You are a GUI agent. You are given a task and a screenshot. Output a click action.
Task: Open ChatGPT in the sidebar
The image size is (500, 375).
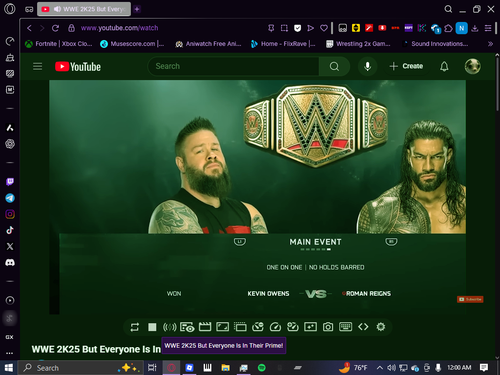(10, 144)
